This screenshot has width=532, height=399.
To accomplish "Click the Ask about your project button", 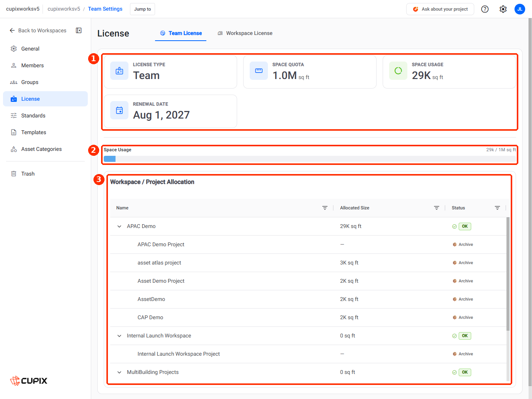I will 440,9.
